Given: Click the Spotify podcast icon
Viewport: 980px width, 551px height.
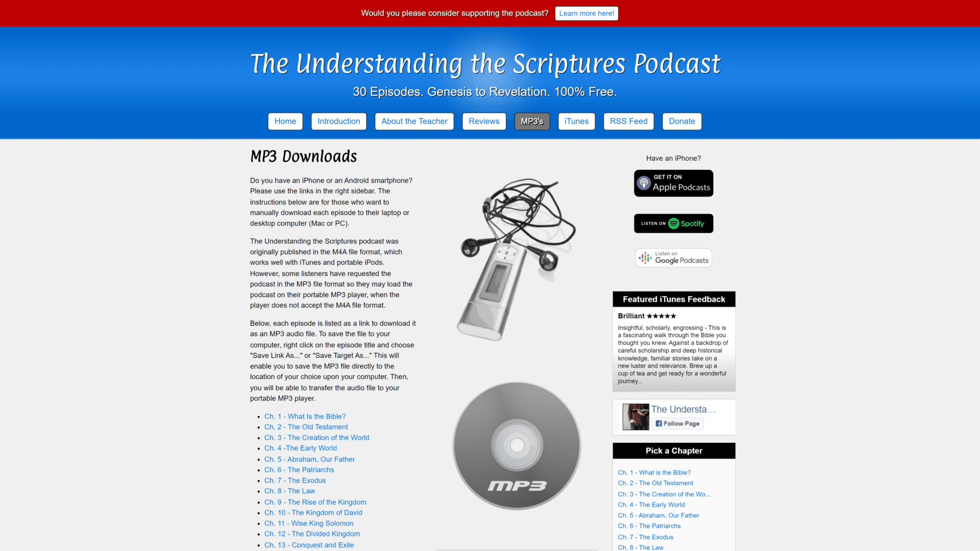Looking at the screenshot, I should 673,222.
